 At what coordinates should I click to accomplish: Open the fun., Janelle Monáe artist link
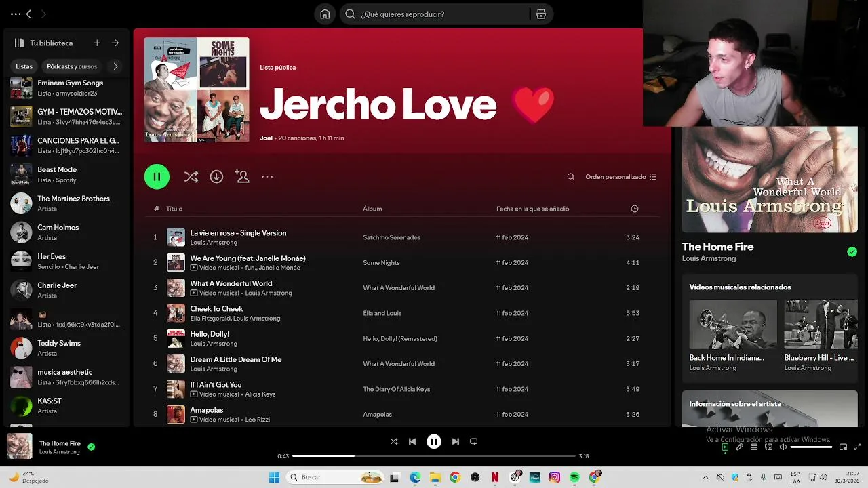tap(273, 268)
